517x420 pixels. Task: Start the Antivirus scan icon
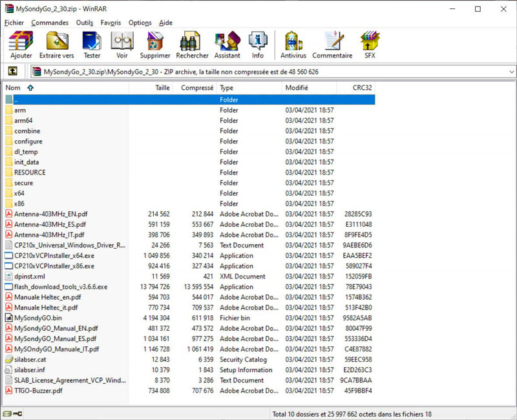(293, 41)
